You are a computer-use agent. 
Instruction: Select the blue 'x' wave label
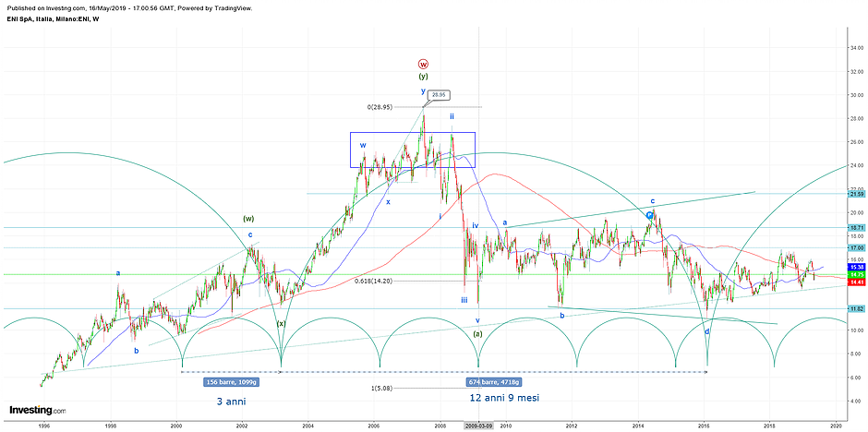point(388,202)
